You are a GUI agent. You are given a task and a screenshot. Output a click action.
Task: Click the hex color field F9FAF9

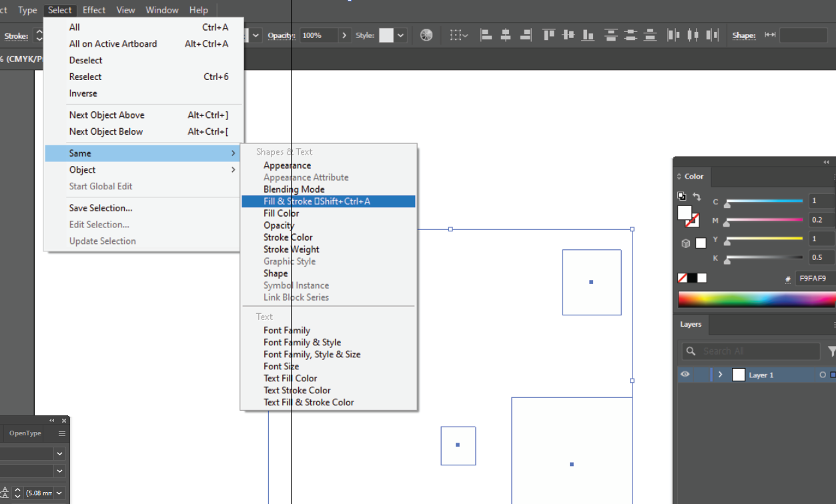815,279
